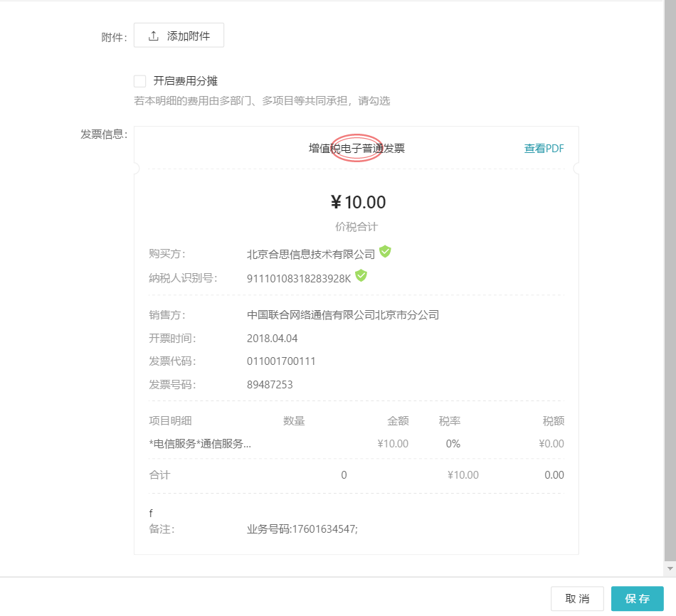Click the invoice date 2018.04.04
This screenshot has width=676, height=616.
pos(272,339)
